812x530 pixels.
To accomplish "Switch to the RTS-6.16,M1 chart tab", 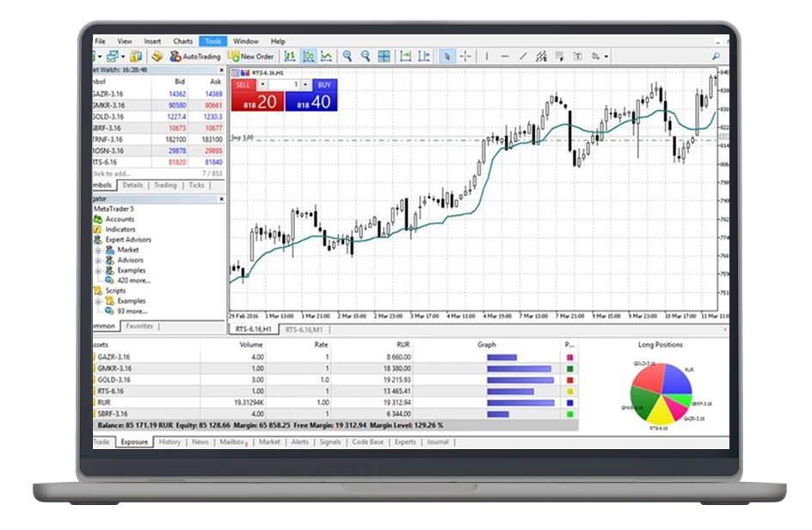I will pos(304,330).
